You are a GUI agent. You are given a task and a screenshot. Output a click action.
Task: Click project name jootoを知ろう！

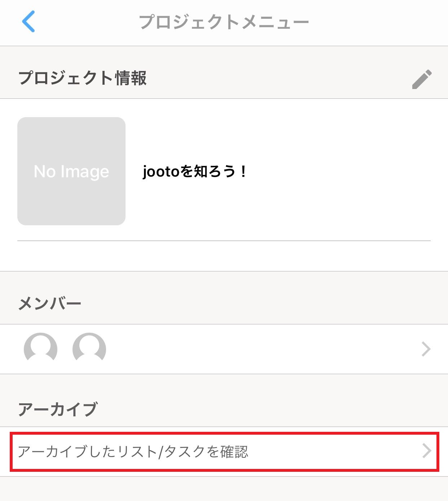tap(194, 171)
